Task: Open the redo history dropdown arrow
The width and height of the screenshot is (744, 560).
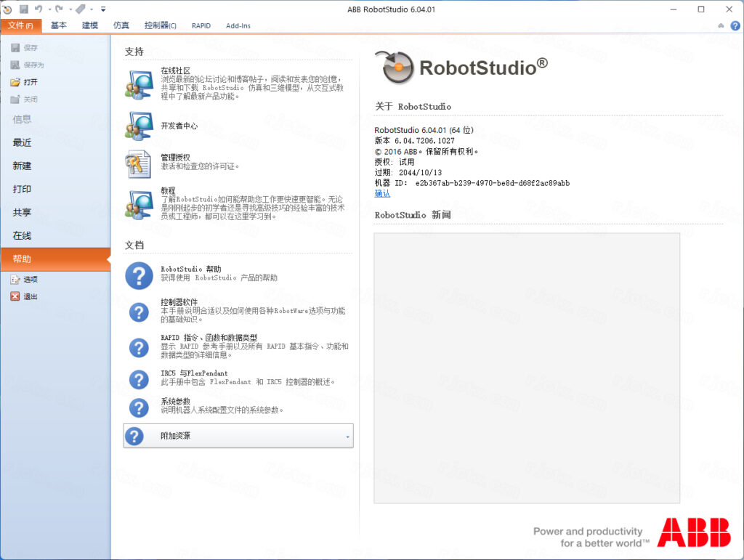Action: pos(70,9)
